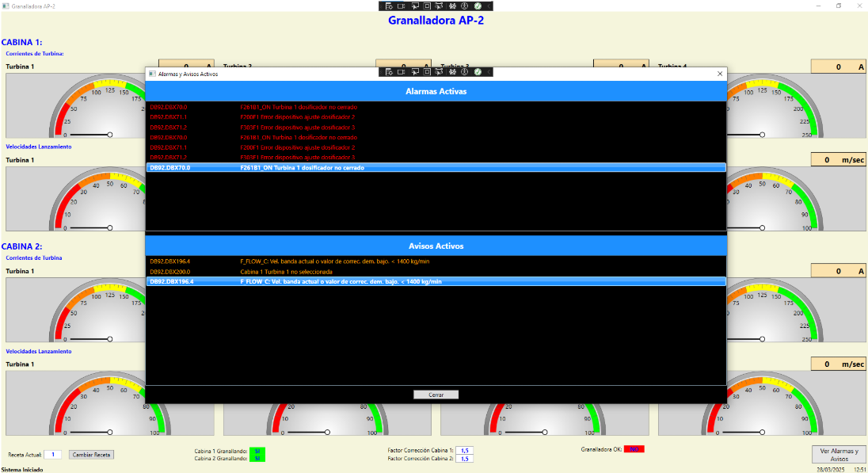Open Live Visual Tree from Alarmas dialog toolbar
This screenshot has height=473, width=868.
coord(389,72)
